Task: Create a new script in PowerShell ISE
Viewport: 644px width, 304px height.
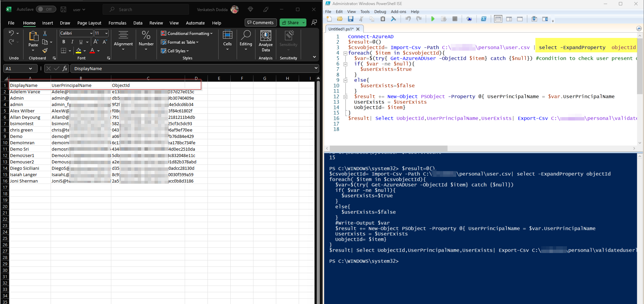Action: 329,19
